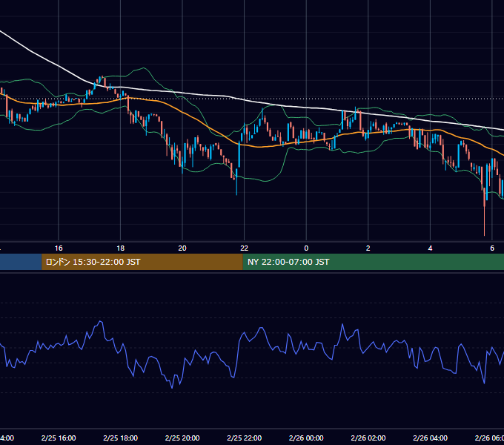Click the 2/25 16:00 time label
The height and width of the screenshot is (445, 504).
(59, 438)
